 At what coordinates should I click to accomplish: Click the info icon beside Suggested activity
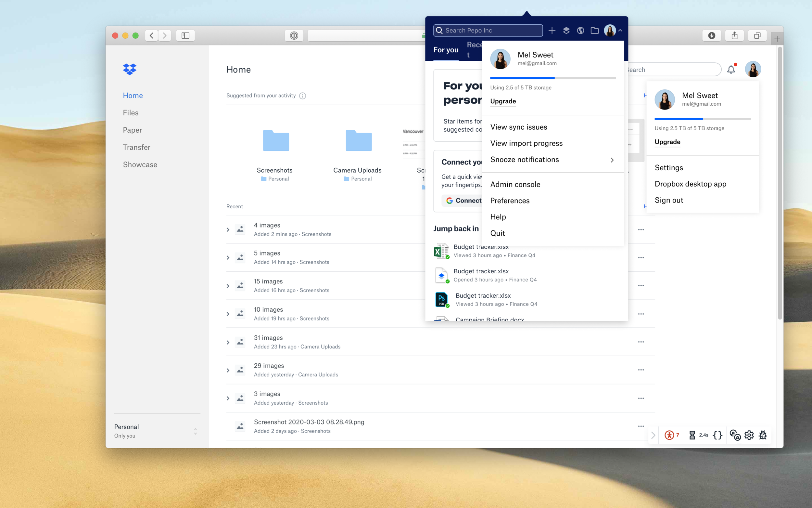pos(302,96)
